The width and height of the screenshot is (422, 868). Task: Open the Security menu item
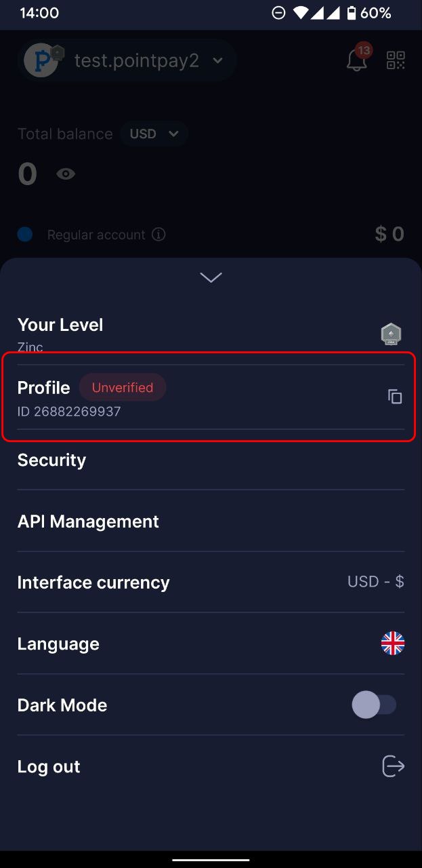coord(51,460)
